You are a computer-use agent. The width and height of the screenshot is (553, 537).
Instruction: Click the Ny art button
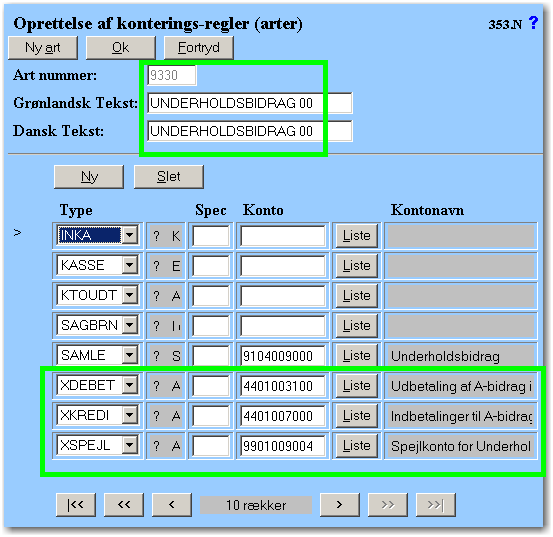[x=43, y=48]
